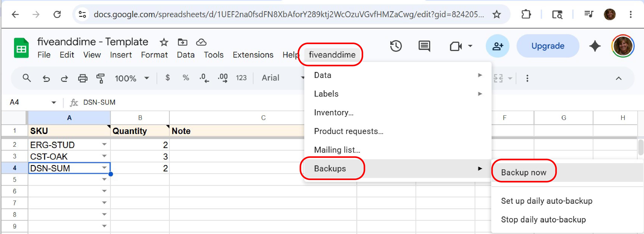Viewport: 644px width, 234px height.
Task: Star the fiveanddime - Template document
Action: 164,42
